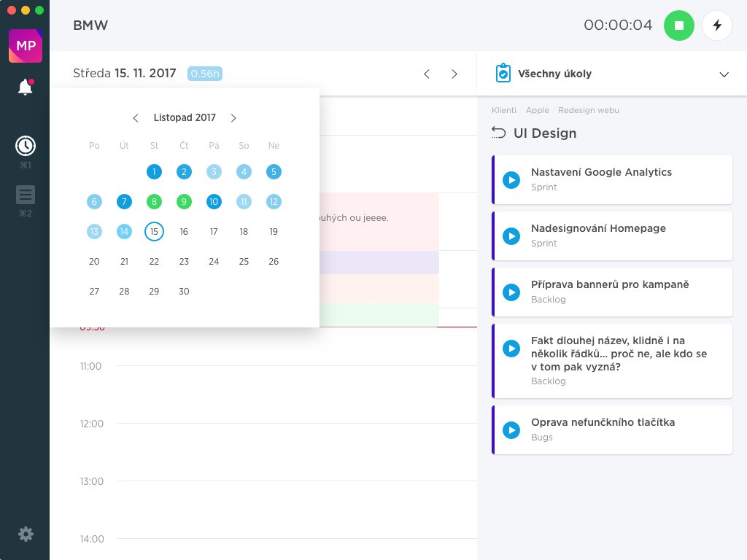Expand the Všechny úkoly dropdown chevron

click(x=724, y=74)
